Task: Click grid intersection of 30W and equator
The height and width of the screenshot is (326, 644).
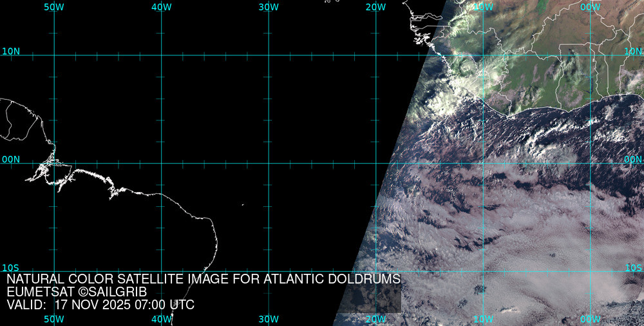Action: click(x=269, y=163)
